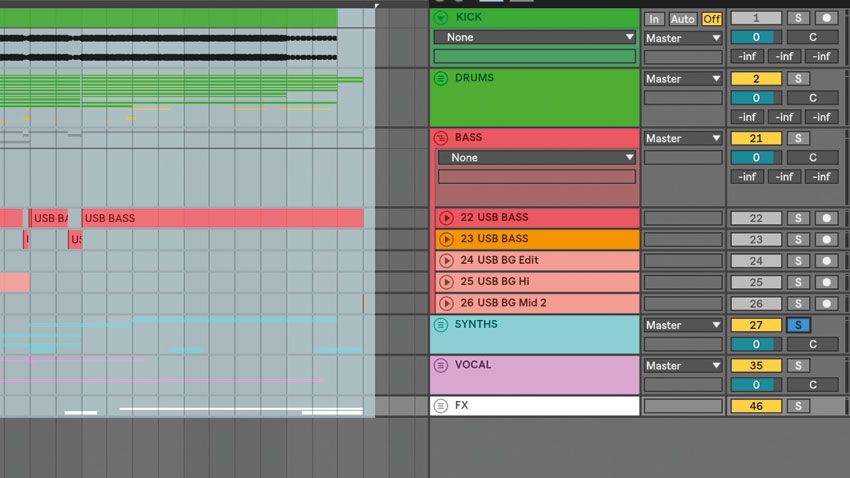Unfold the VOCAL group track
Viewport: 850px width, 478px height.
[x=441, y=365]
